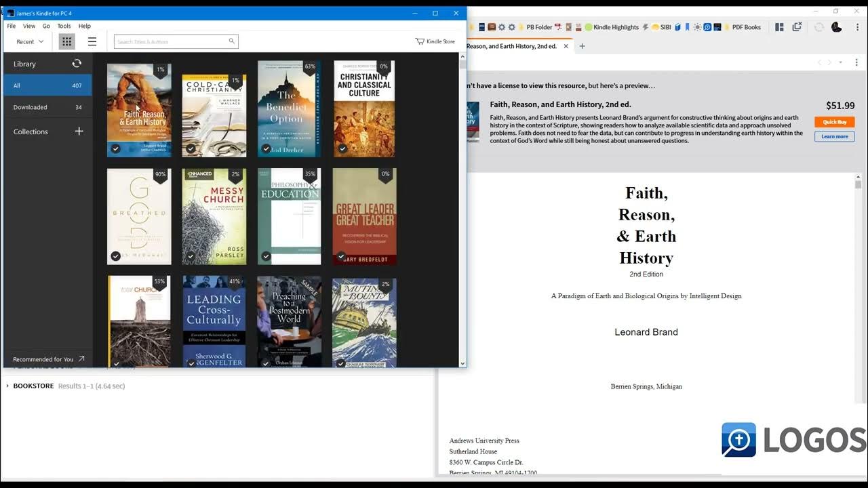
Task: Click the Collections heading in the sidebar
Action: point(31,131)
